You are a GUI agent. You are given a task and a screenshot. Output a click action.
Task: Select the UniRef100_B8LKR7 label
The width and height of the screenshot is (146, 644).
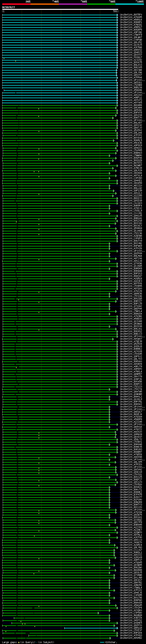pos(131,123)
